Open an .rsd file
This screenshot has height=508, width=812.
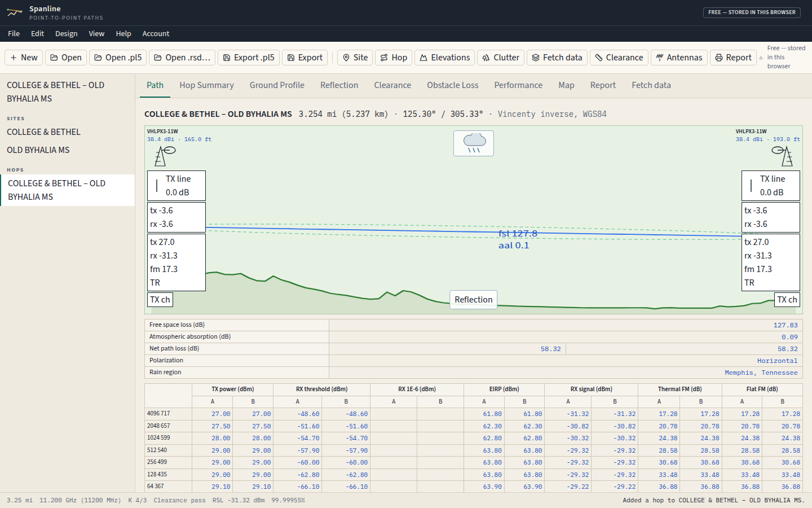point(182,58)
